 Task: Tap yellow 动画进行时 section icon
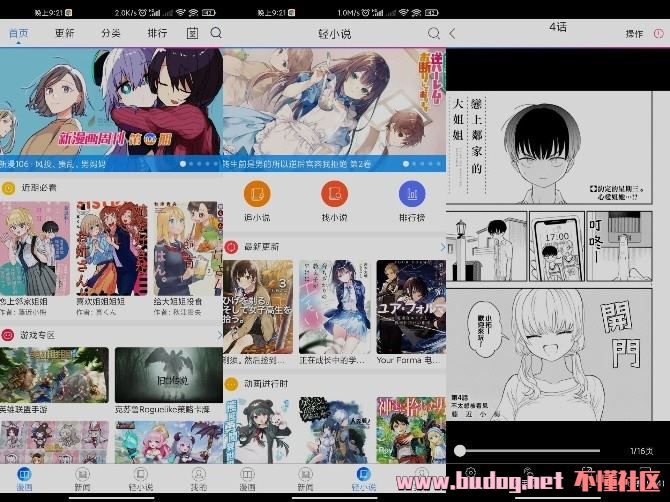(x=231, y=384)
